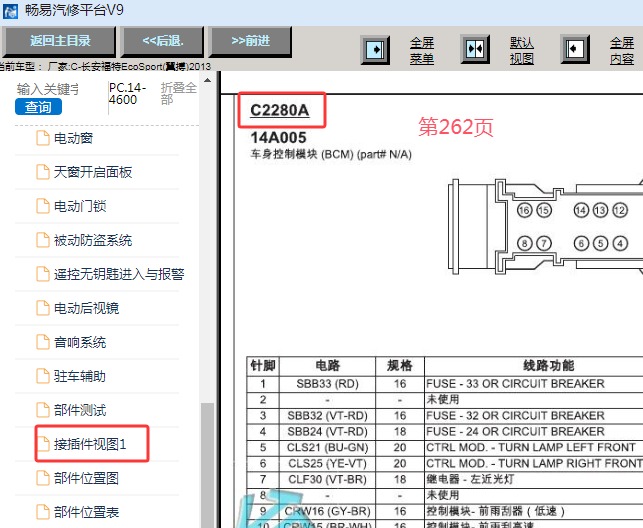Click the 电路 column header
643x528 pixels.
point(327,366)
